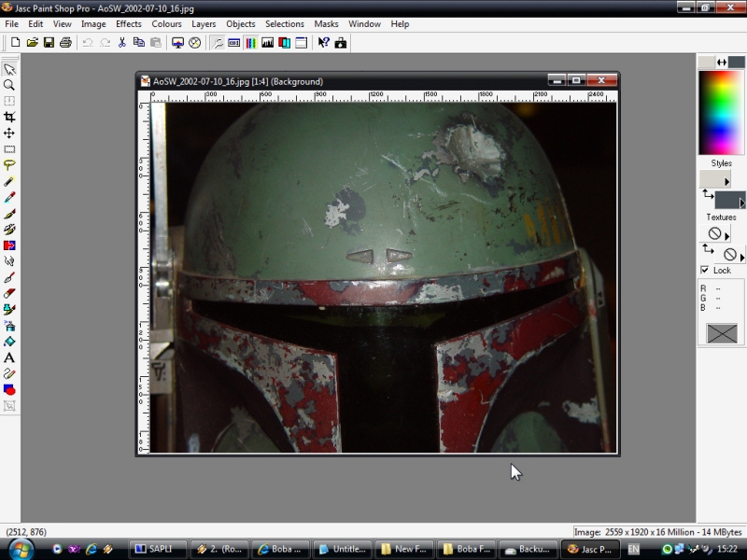
Task: Select the Flood Fill tool
Action: [x=9, y=342]
